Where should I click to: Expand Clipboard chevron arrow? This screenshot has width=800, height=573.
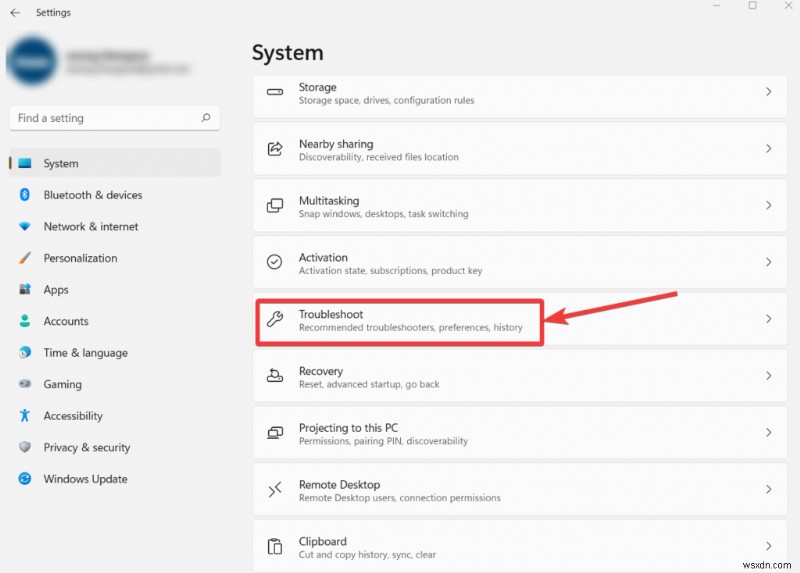tap(768, 546)
